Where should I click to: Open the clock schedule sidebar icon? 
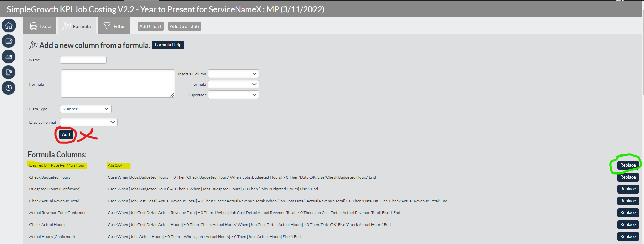point(8,88)
